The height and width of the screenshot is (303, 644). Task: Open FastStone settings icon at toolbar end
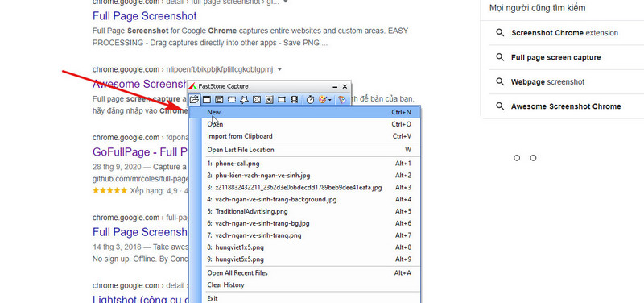pos(341,99)
